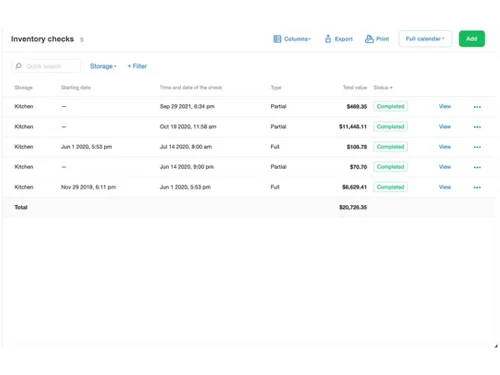500x375 pixels.
Task: Open the Columns dropdown label
Action: 297,39
